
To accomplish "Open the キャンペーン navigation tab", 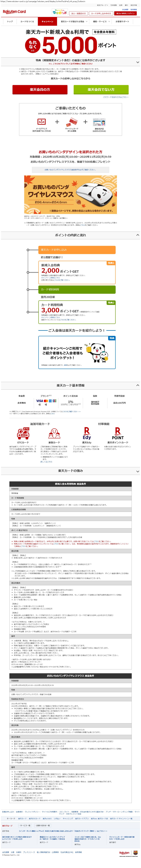I will point(47,22).
